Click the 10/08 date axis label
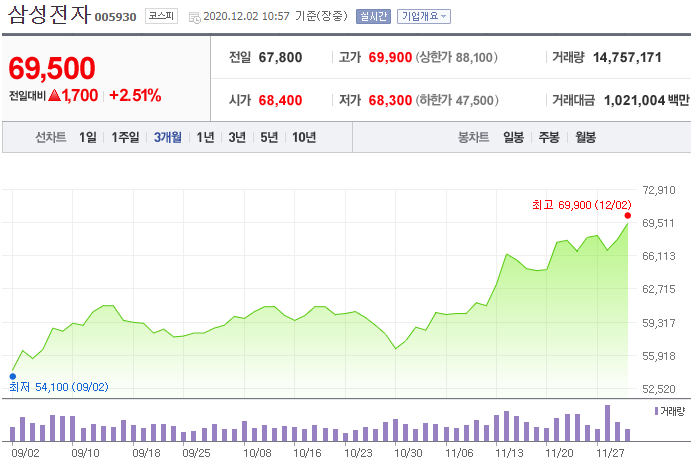This screenshot has height=464, width=691. 257,453
